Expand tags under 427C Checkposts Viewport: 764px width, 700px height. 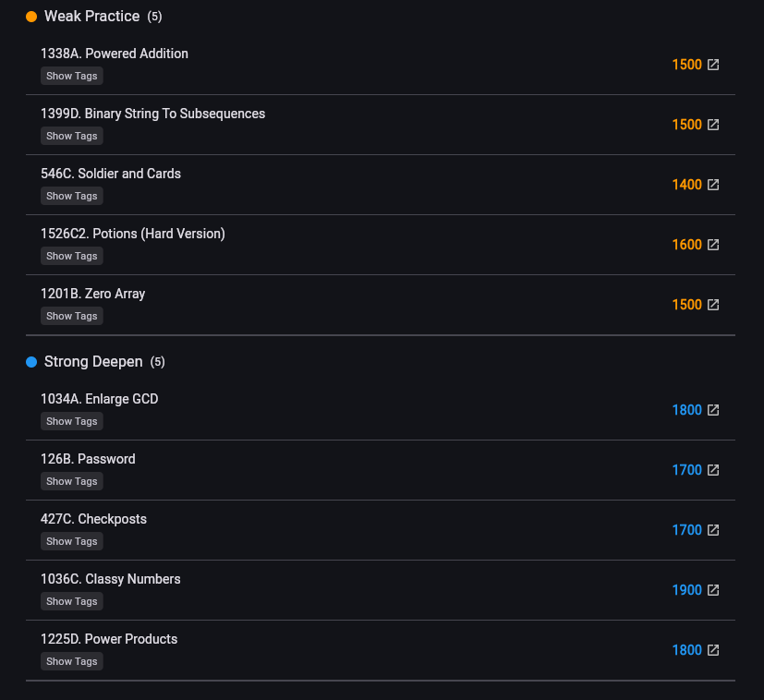71,541
